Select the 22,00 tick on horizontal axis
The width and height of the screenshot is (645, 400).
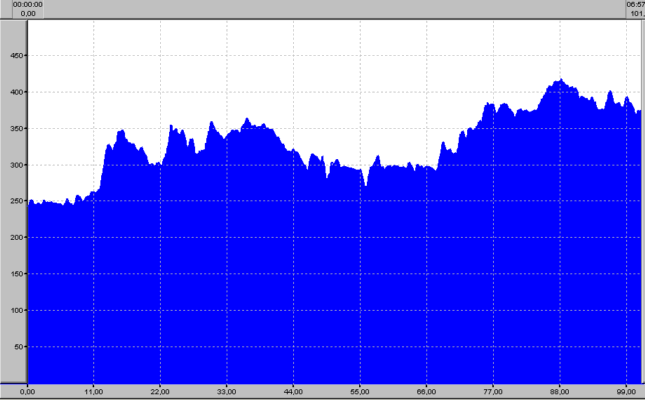click(160, 391)
